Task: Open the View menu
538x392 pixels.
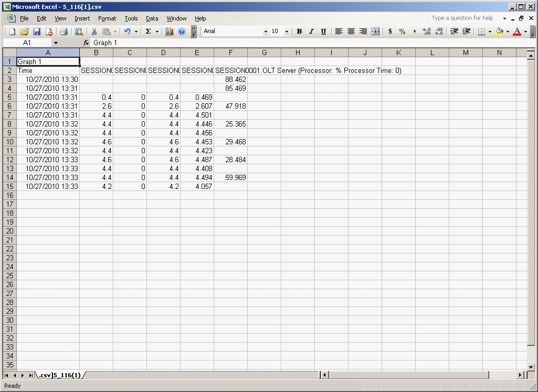Action: click(60, 18)
